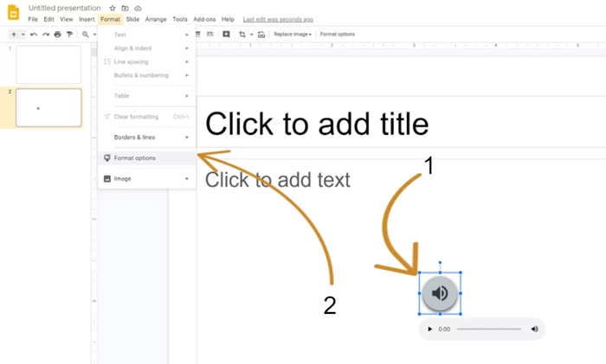Open the Replace image dropdown

click(x=293, y=35)
